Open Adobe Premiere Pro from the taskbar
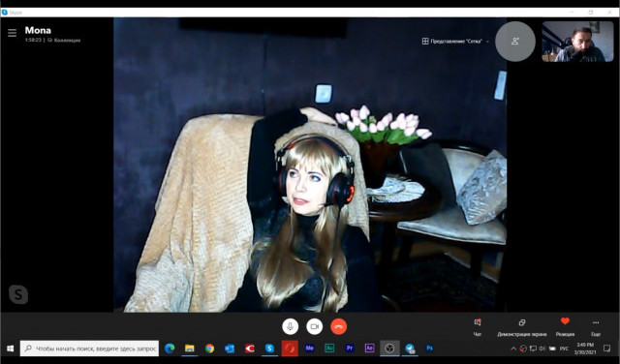 click(x=349, y=349)
